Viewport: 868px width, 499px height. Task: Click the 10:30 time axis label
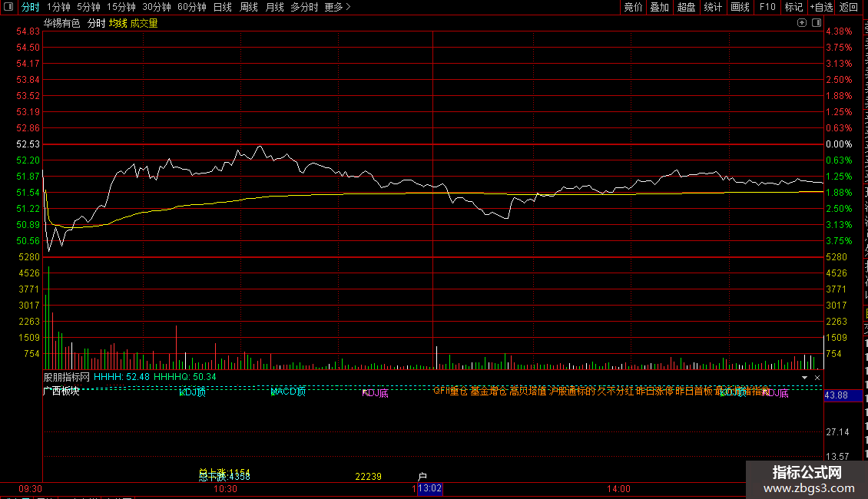pos(225,489)
